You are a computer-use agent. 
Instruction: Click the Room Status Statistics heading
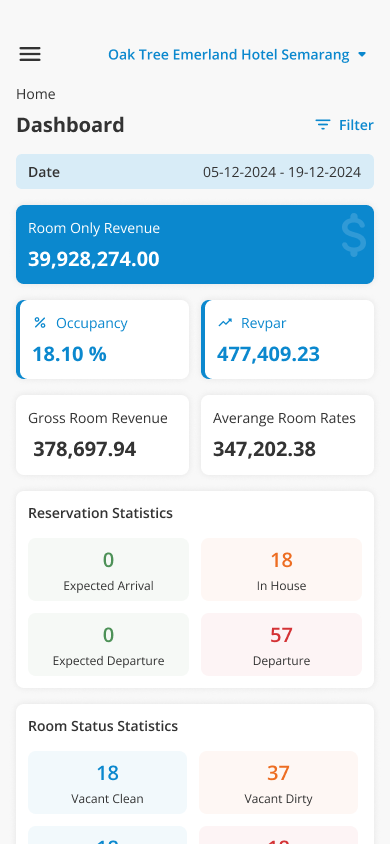[x=103, y=726]
